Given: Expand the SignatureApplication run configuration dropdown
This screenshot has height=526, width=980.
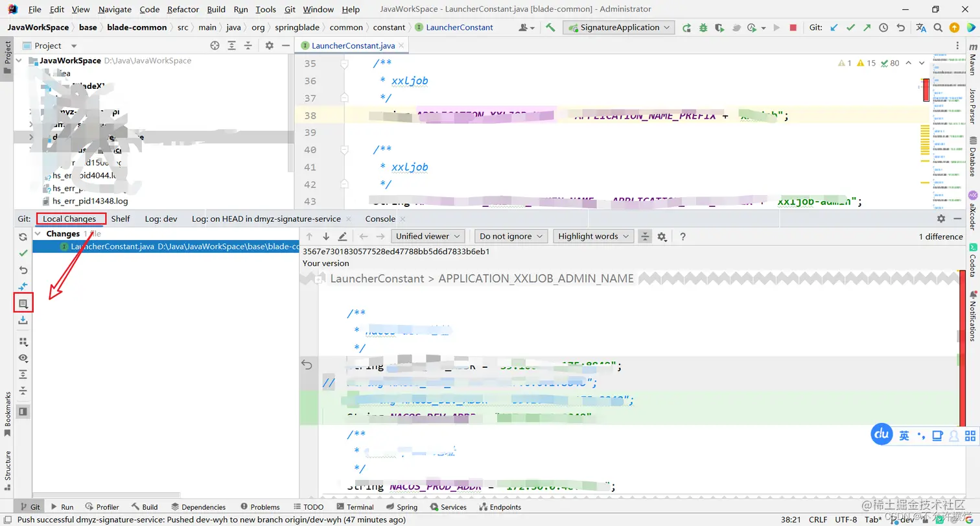Looking at the screenshot, I should (667, 28).
